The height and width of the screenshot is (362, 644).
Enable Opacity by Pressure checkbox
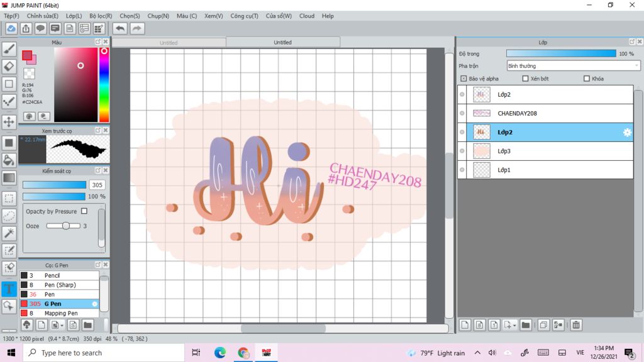[84, 211]
